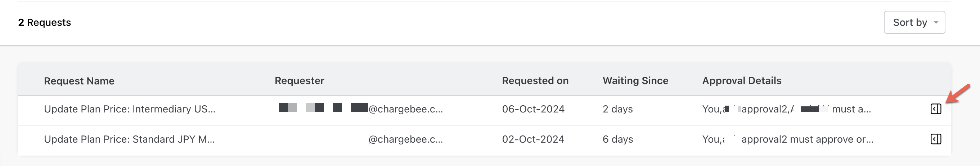Click the Request Name column header
The image size is (980, 166).
[79, 81]
